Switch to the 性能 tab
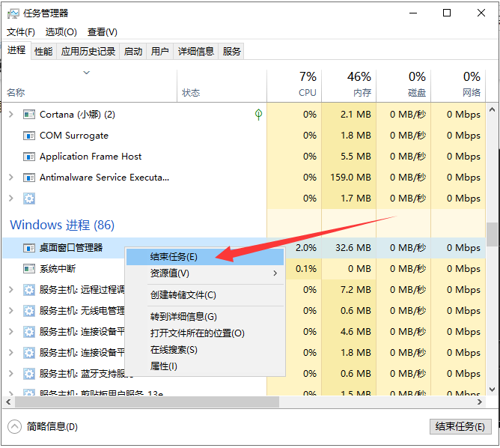 click(x=43, y=51)
